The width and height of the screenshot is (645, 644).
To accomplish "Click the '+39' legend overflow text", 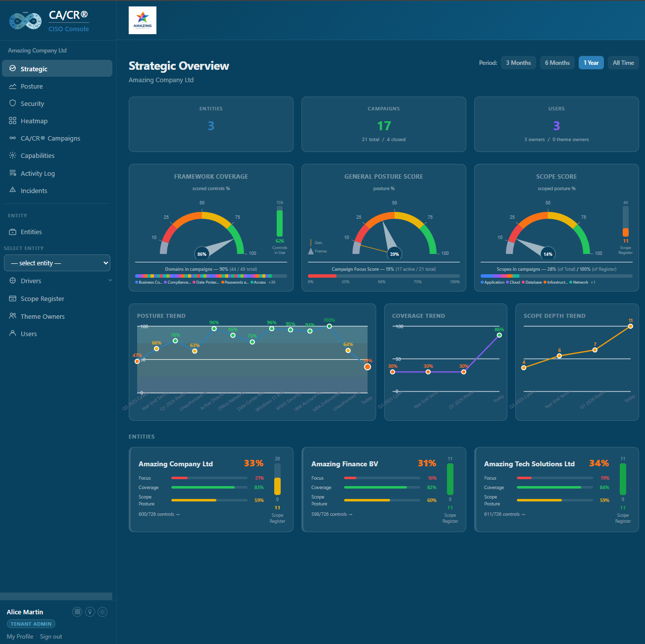I will (272, 282).
